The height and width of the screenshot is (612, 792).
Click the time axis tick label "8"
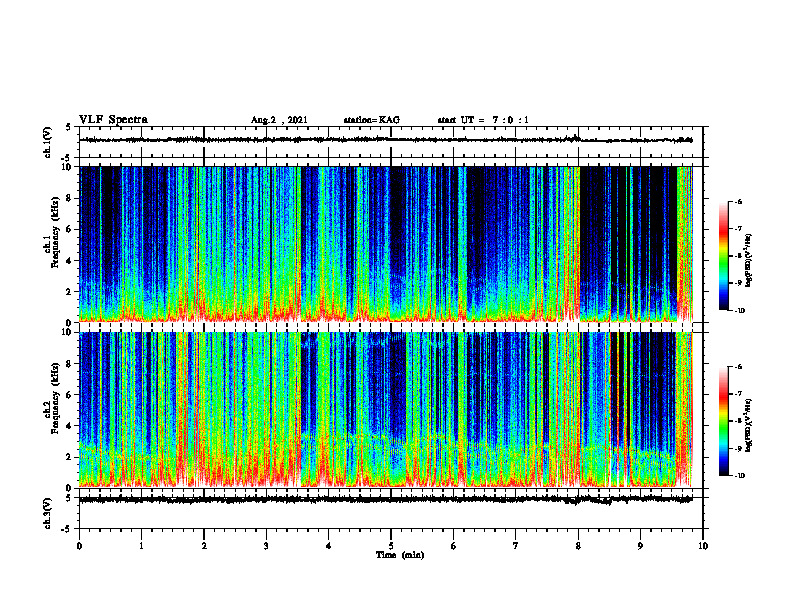pyautogui.click(x=578, y=546)
